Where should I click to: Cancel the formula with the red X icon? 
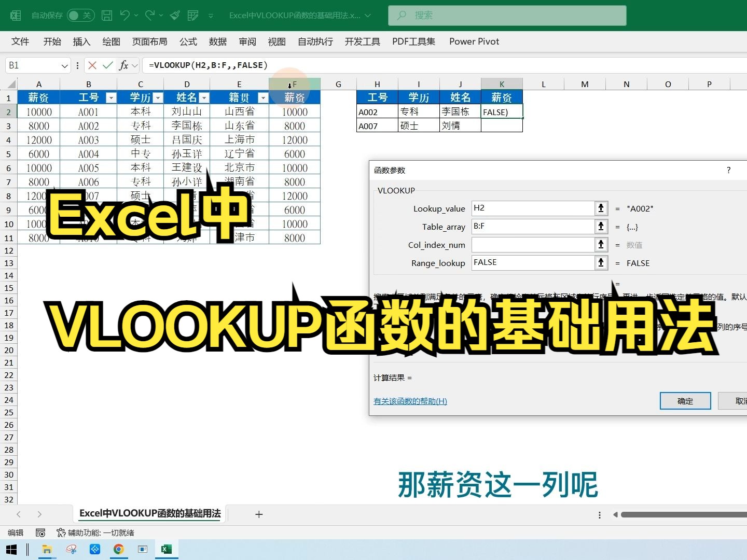tap(92, 65)
